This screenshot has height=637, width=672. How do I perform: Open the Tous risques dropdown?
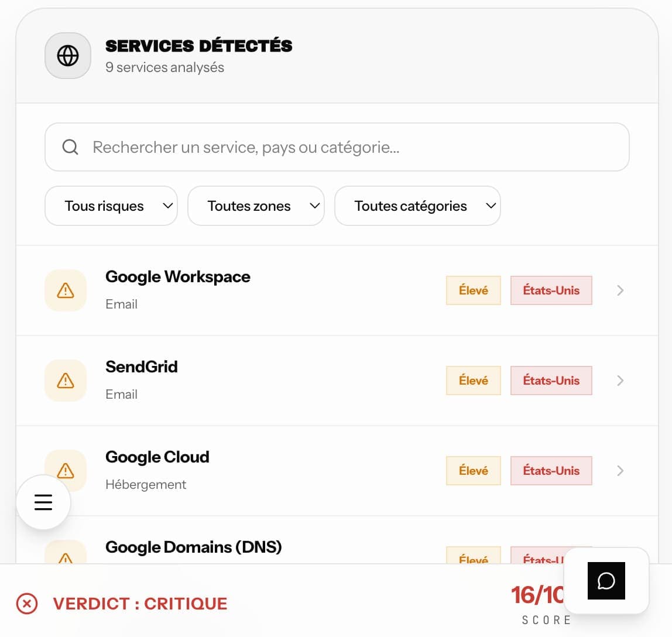coord(111,206)
